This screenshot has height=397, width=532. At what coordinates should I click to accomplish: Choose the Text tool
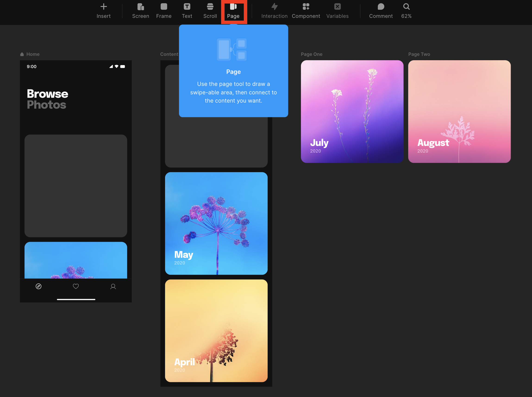pos(187,11)
